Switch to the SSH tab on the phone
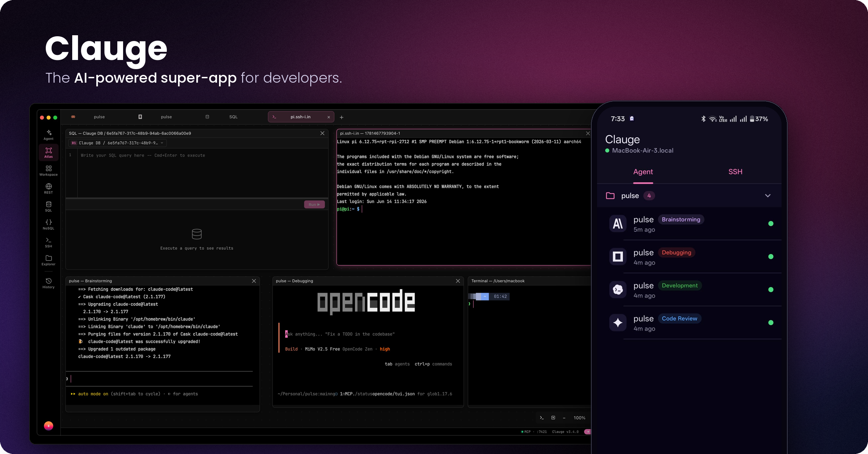Screen dimensions: 868x454 tap(735, 172)
